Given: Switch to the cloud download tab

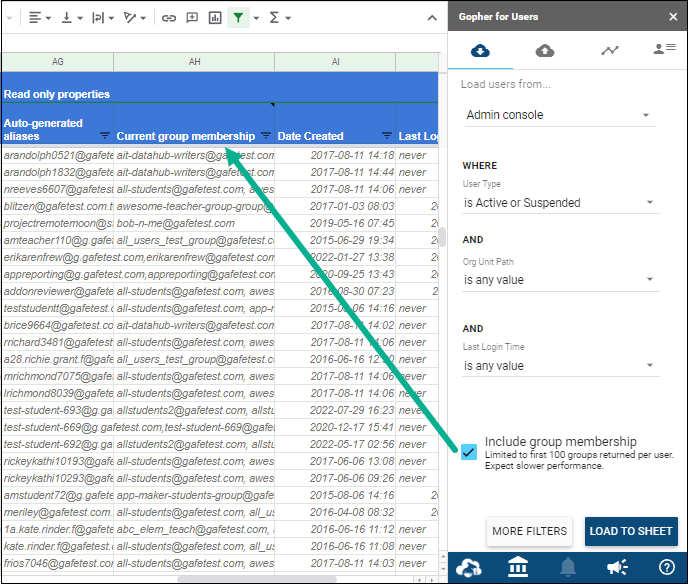Looking at the screenshot, I should pyautogui.click(x=480, y=51).
